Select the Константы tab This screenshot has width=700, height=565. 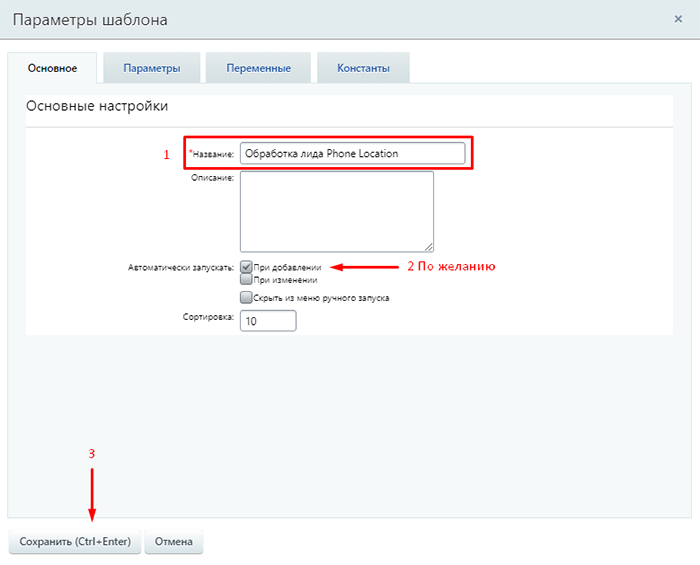coord(363,68)
